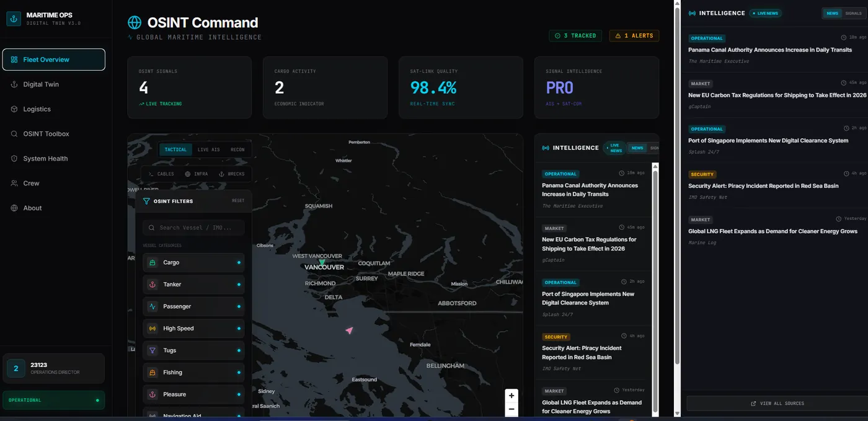The image size is (868, 421).
Task: Toggle the Wrecks map overlay
Action: 232,174
